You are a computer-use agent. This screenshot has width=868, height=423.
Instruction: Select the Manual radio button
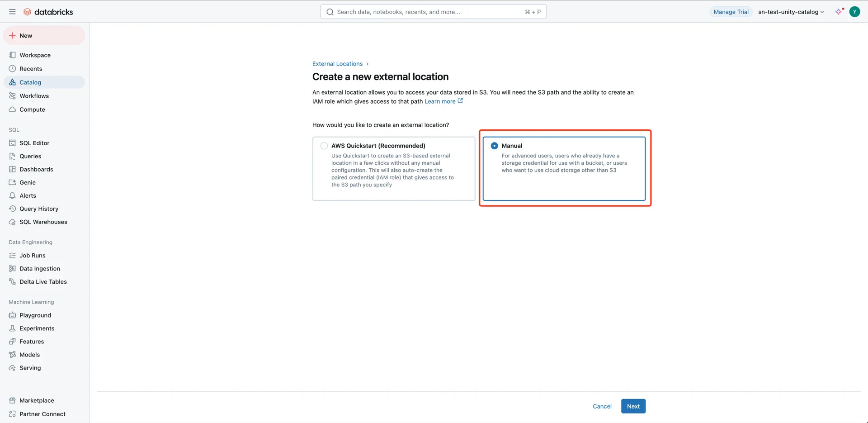(494, 146)
